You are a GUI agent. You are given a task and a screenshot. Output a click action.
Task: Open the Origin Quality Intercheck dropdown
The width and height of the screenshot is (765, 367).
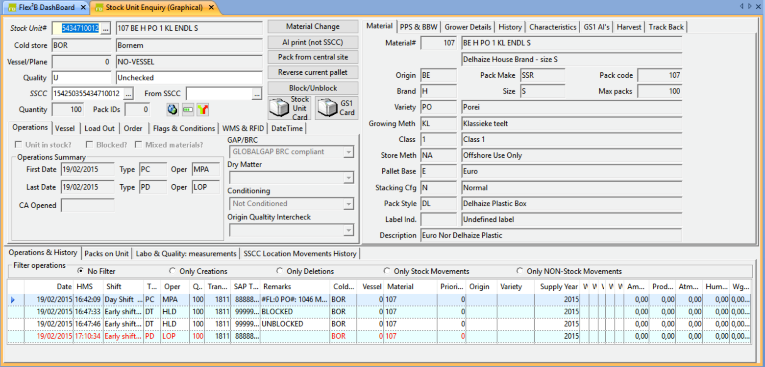348,229
